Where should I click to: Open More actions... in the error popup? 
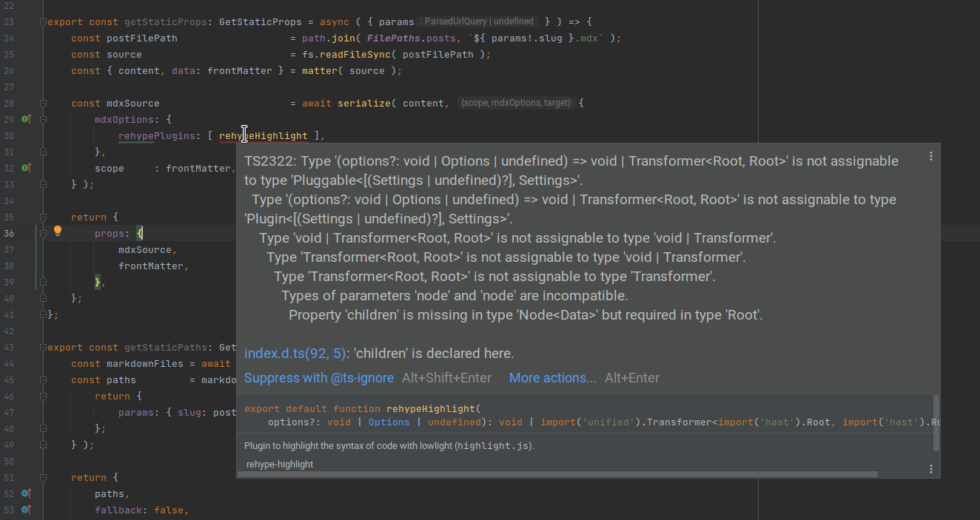click(552, 377)
